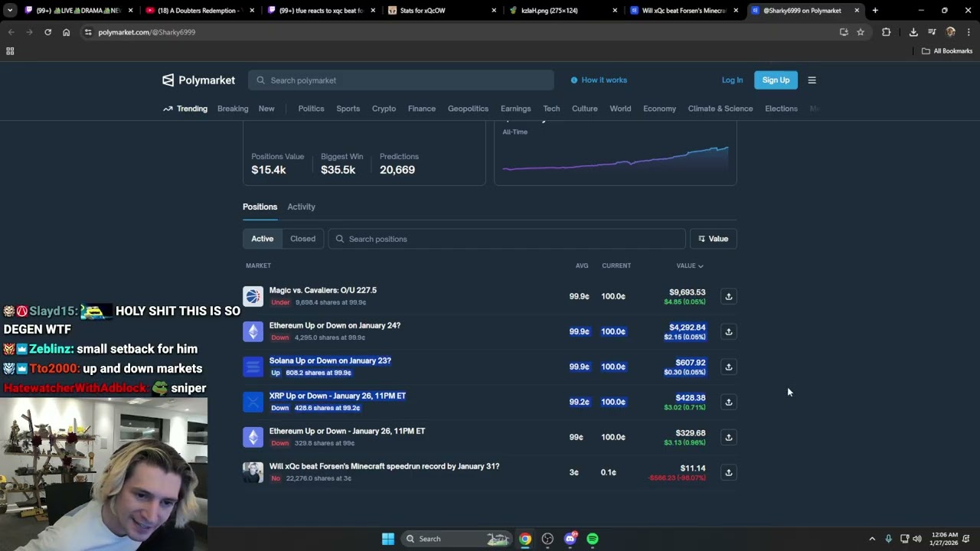Click the Search positions field
The height and width of the screenshot is (551, 980).
point(507,239)
